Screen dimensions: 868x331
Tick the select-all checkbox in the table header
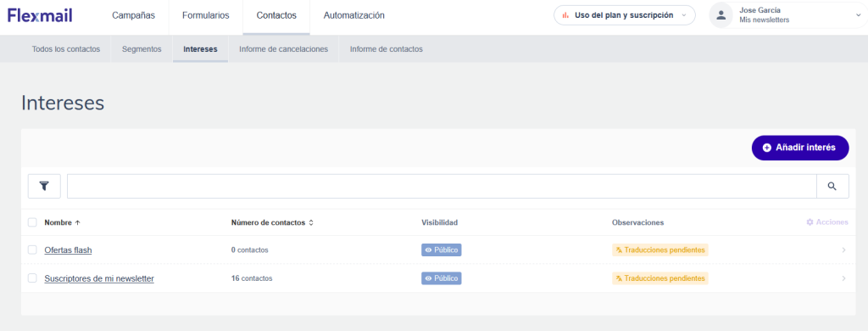[x=32, y=222]
